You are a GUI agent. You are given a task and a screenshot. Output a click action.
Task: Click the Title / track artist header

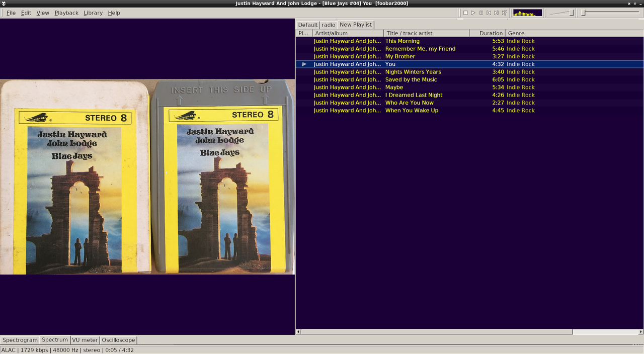pyautogui.click(x=426, y=33)
